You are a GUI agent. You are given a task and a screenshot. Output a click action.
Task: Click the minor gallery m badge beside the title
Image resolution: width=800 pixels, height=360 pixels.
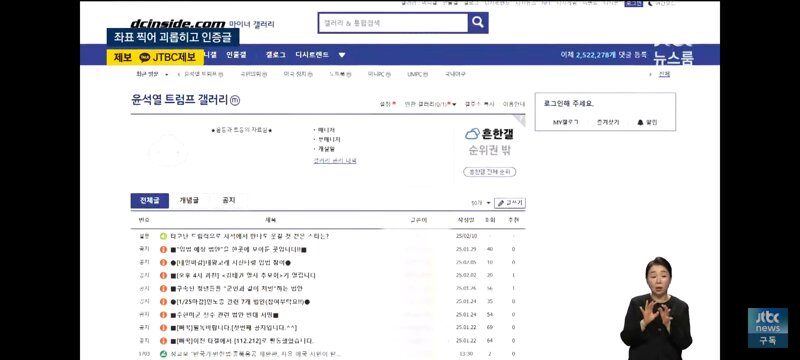(235, 100)
